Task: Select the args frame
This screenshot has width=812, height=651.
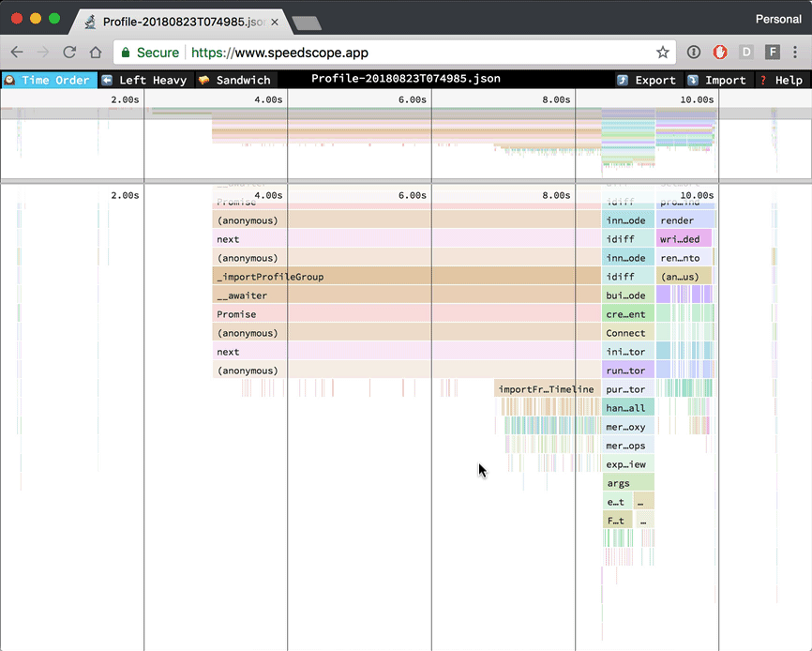Action: (x=627, y=483)
